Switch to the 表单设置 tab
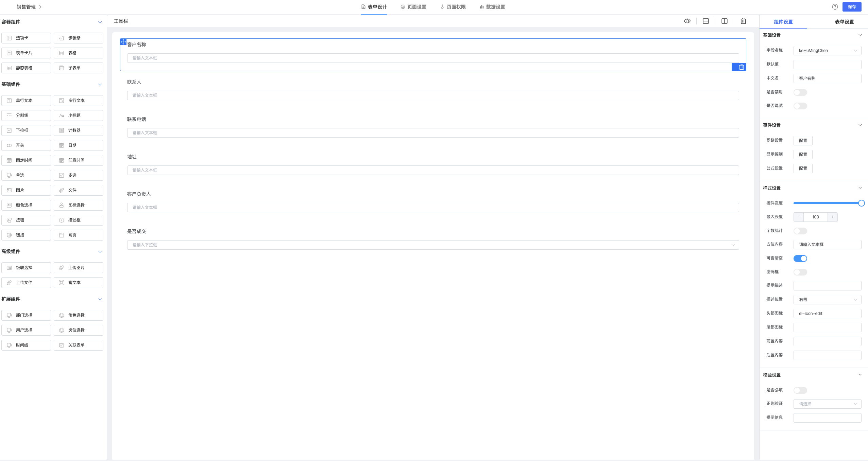This screenshot has height=461, width=868. [844, 22]
